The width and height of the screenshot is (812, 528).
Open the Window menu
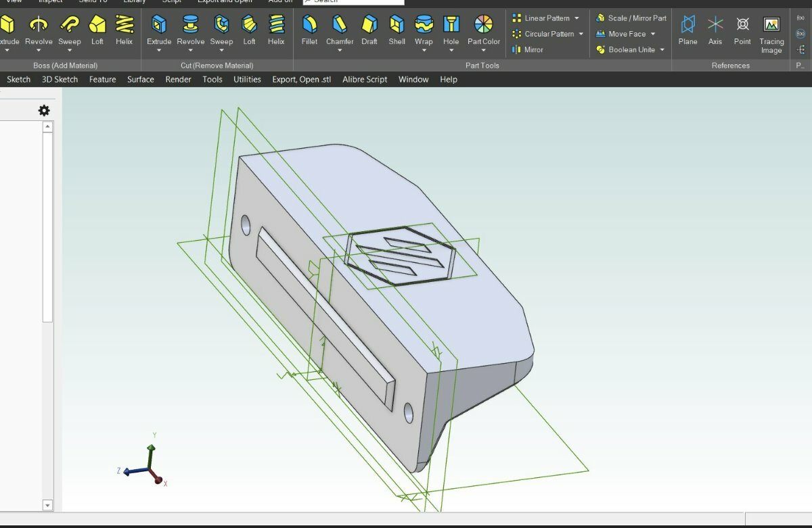click(413, 79)
